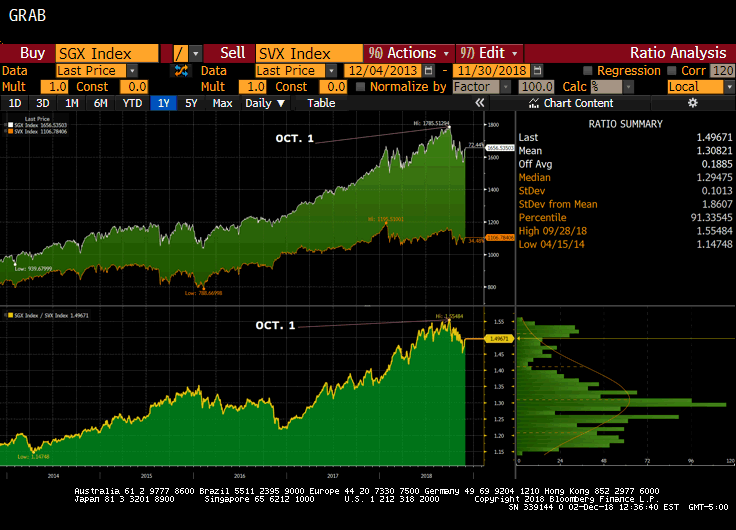Click the StDev from Mean row

point(625,204)
